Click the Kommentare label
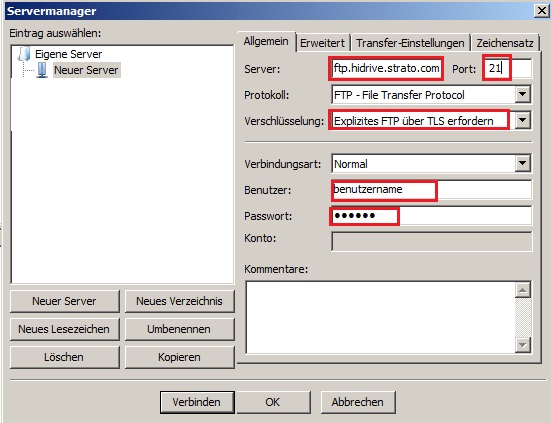The image size is (551, 423). (x=276, y=269)
